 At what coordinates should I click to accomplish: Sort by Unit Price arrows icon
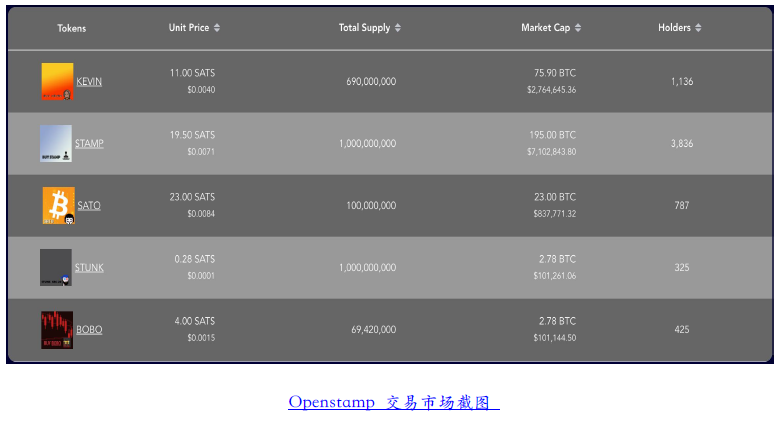pyautogui.click(x=217, y=28)
